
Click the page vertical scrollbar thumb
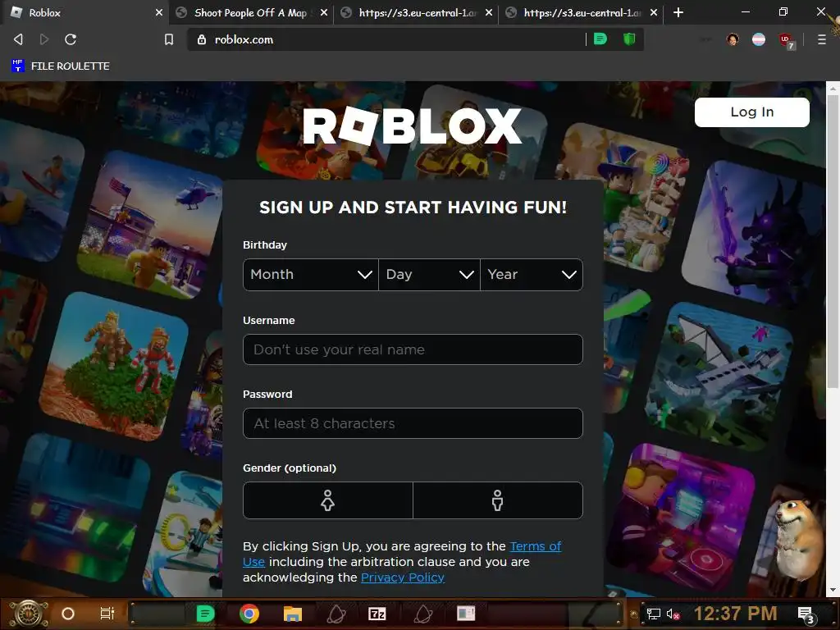pos(833,241)
